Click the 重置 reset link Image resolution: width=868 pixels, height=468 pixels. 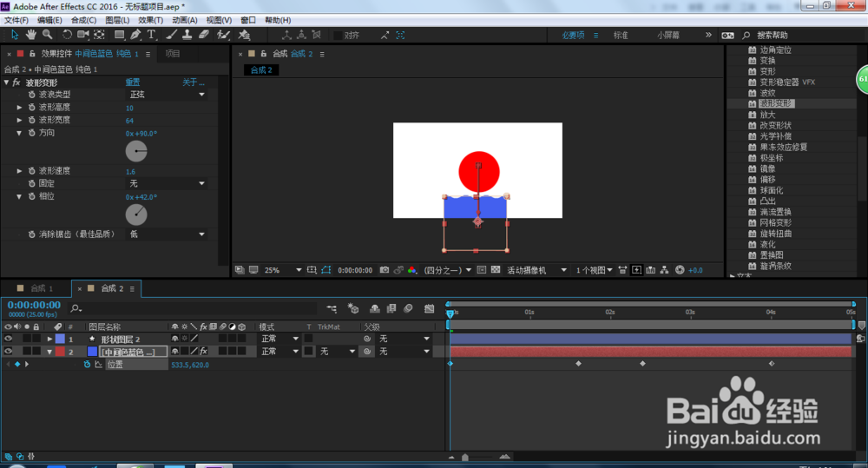point(132,82)
